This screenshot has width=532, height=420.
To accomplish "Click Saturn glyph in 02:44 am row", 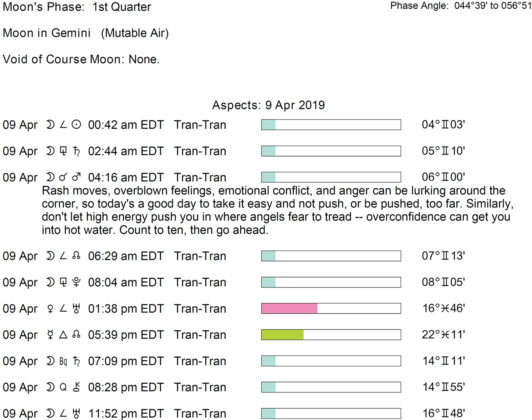I will 76,151.
